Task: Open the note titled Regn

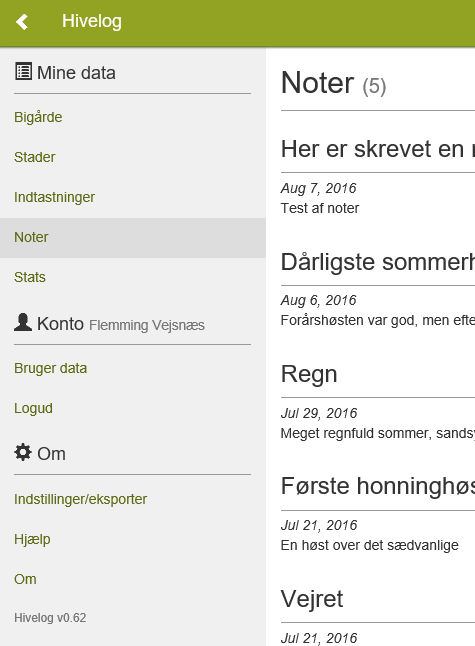Action: (309, 374)
